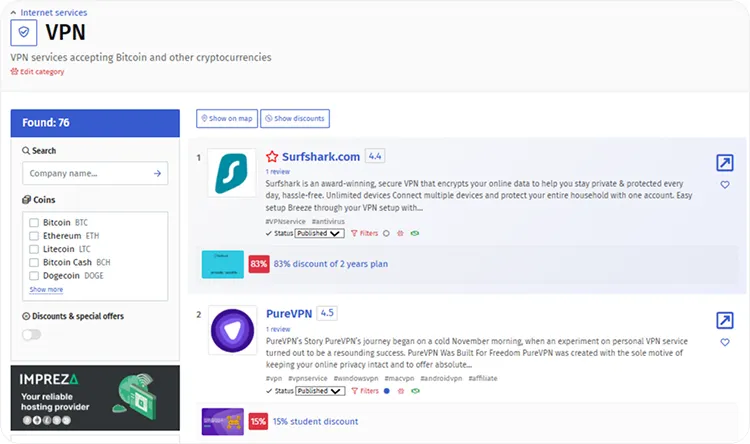Click Surfshark's red edit icon in status row

point(400,233)
